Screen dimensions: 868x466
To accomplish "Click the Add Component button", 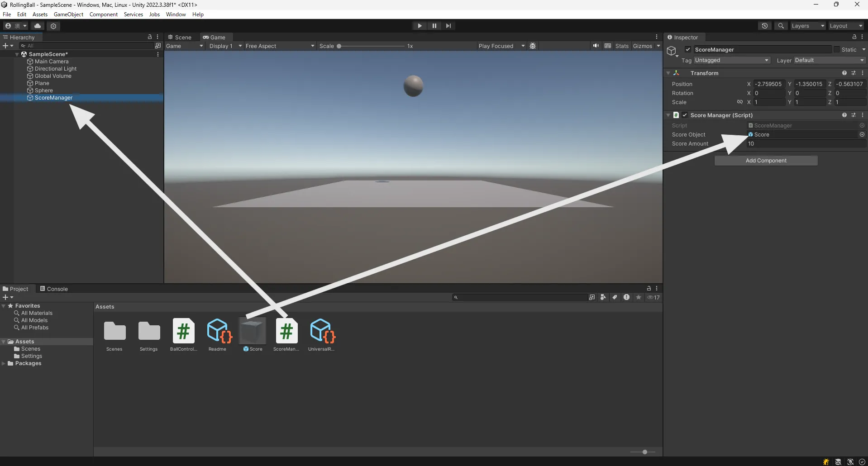I will 766,161.
